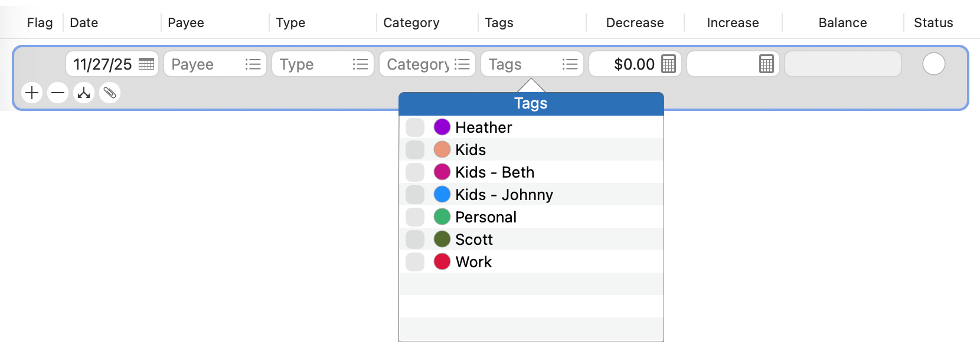980x354 pixels.
Task: Click the minus icon to remove a transaction
Action: pyautogui.click(x=58, y=93)
